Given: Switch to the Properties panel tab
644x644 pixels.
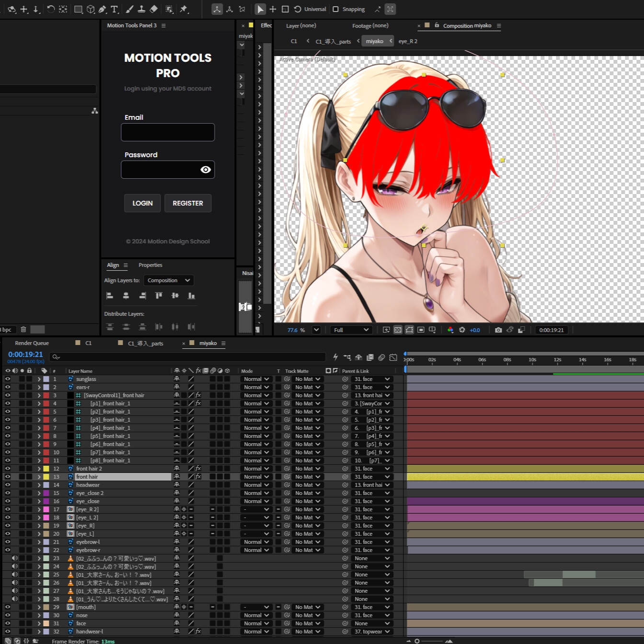Looking at the screenshot, I should tap(150, 265).
